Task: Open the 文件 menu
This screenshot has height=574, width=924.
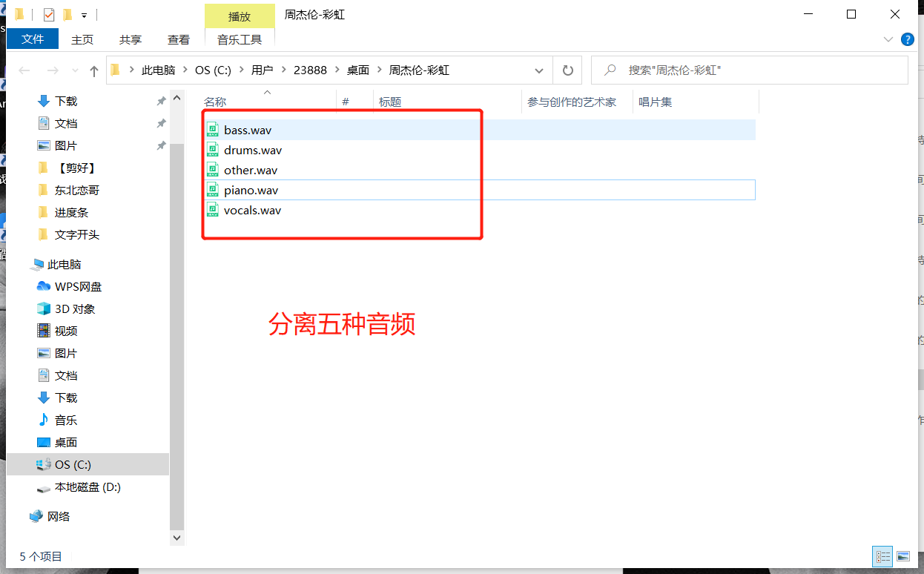Action: pos(33,39)
